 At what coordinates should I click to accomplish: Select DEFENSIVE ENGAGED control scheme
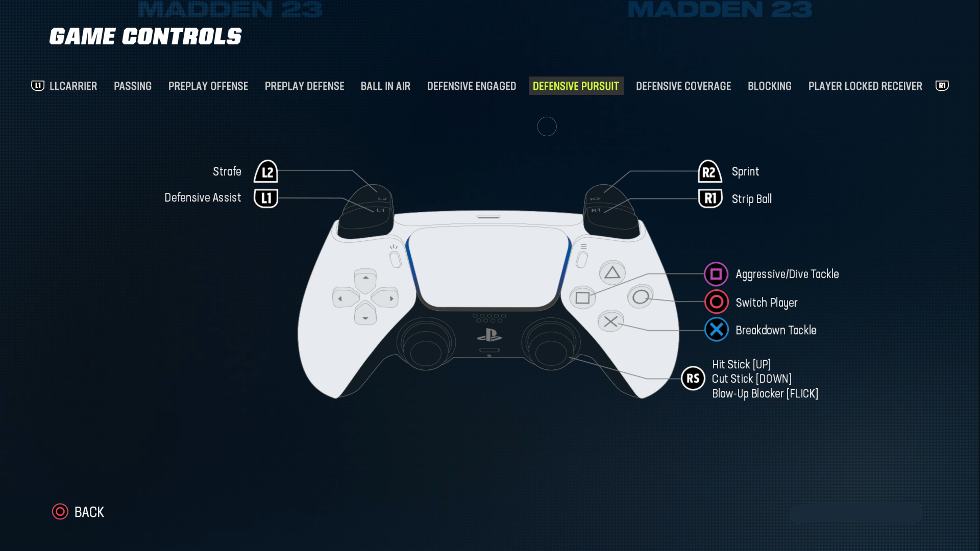(x=471, y=85)
